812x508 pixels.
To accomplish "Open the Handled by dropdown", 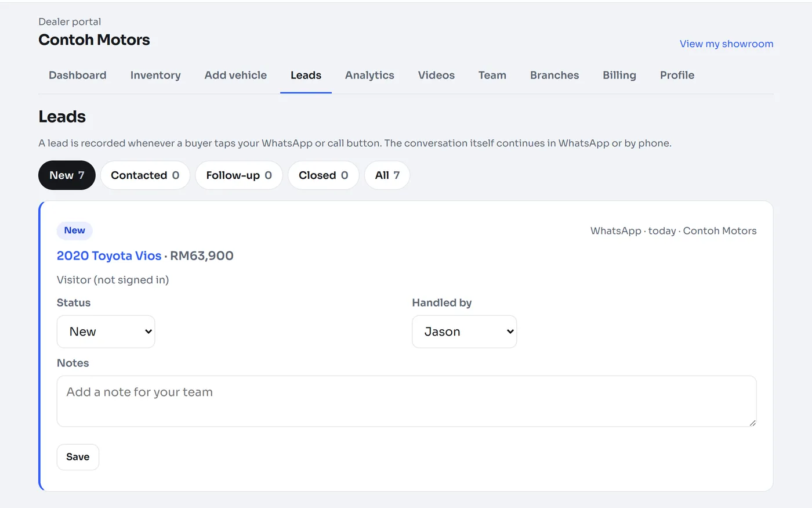I will tap(465, 332).
